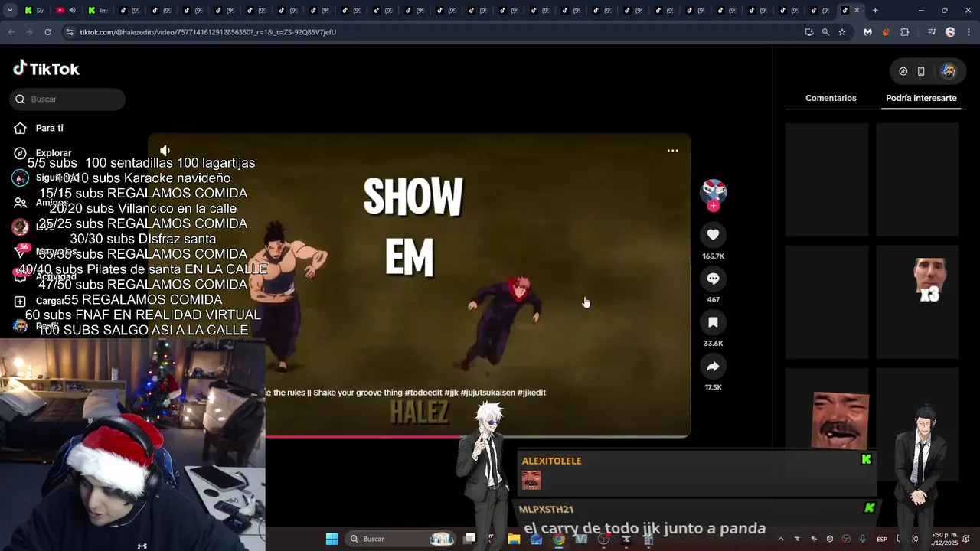Image resolution: width=980 pixels, height=551 pixels.
Task: Switch to the YouTube browser tab
Action: 65,11
